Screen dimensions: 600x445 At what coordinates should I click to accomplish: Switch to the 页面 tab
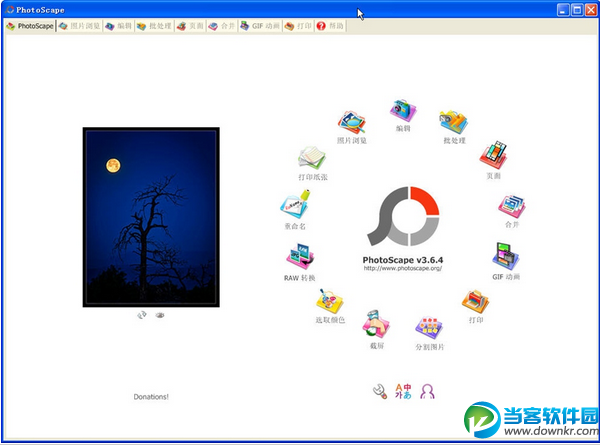(191, 26)
